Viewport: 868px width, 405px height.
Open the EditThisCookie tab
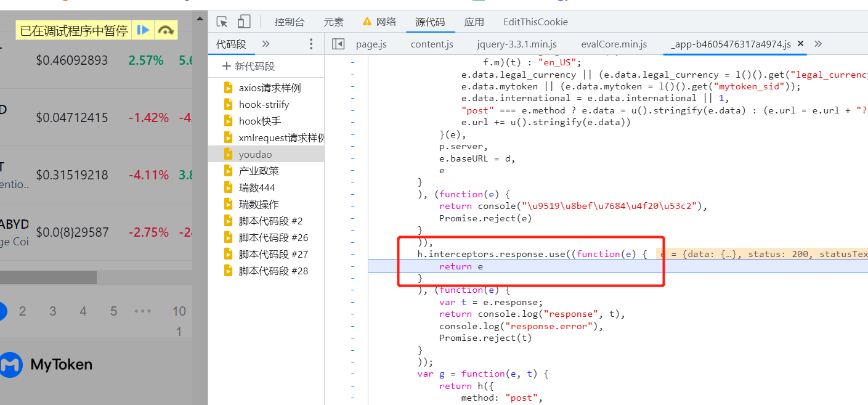point(535,22)
